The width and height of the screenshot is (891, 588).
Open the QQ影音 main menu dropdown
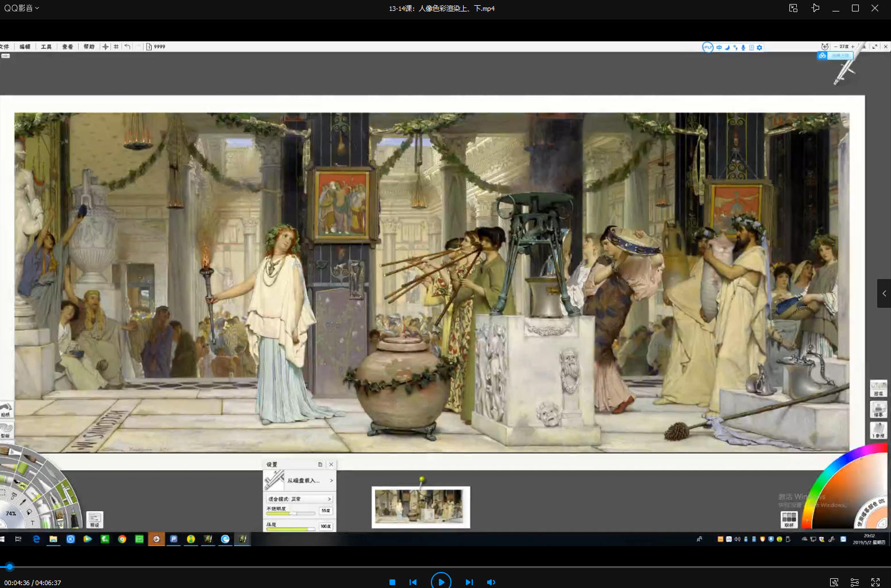22,8
